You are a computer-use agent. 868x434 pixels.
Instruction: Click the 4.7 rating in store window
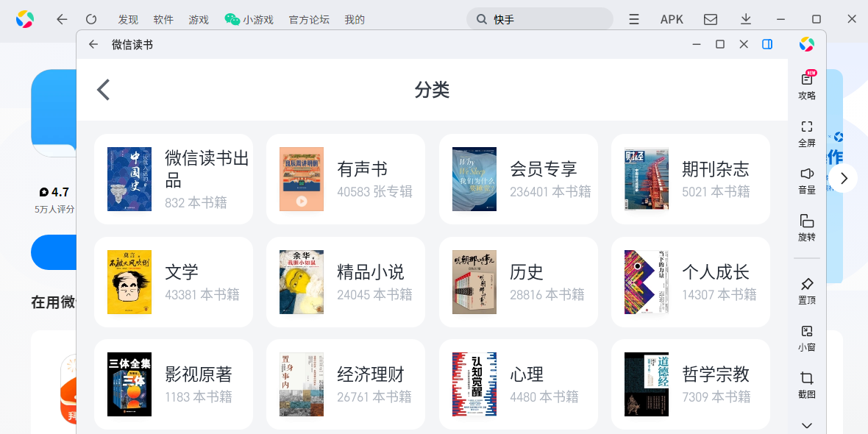[x=54, y=192]
